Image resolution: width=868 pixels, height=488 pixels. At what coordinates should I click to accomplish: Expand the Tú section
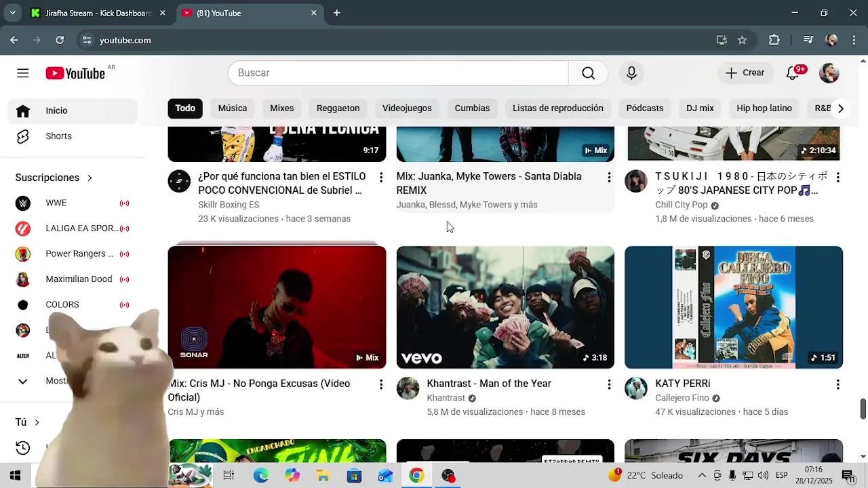(x=28, y=422)
